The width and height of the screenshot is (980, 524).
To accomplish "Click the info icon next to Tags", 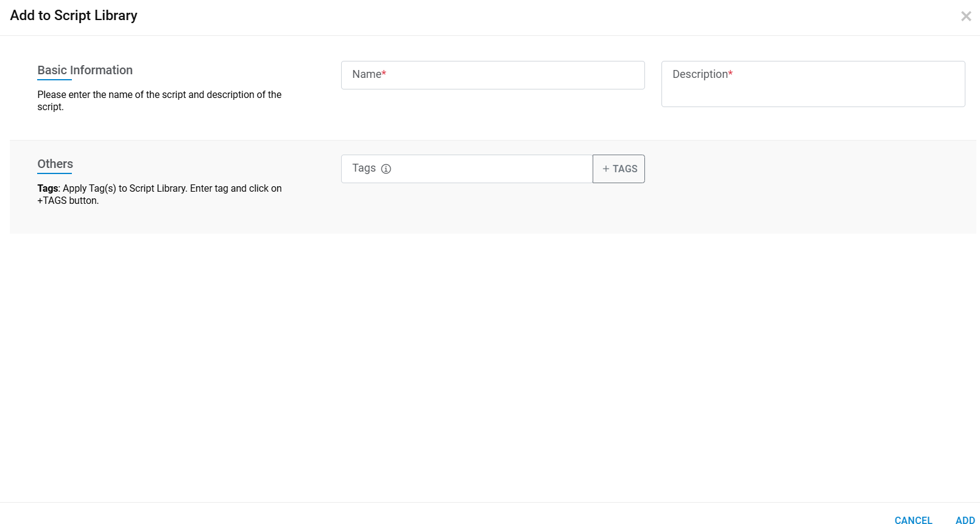I will (x=386, y=169).
